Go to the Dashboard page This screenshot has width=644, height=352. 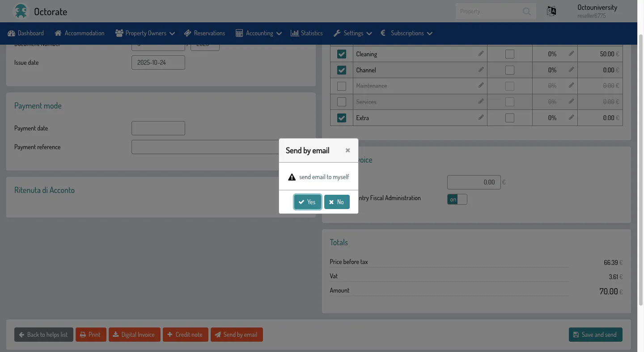(26, 33)
